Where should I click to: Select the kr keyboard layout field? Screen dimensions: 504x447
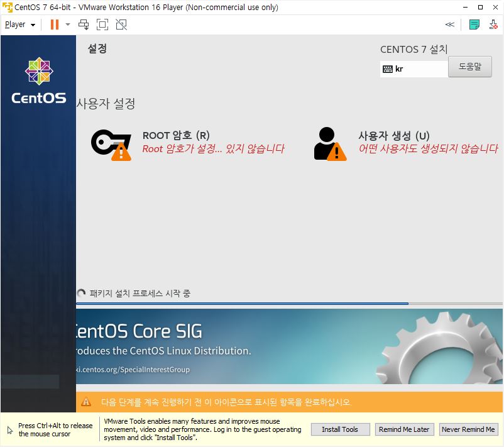[x=414, y=69]
